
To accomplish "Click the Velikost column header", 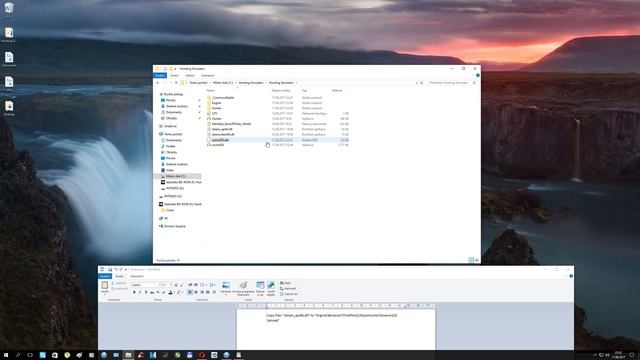I will (x=337, y=91).
